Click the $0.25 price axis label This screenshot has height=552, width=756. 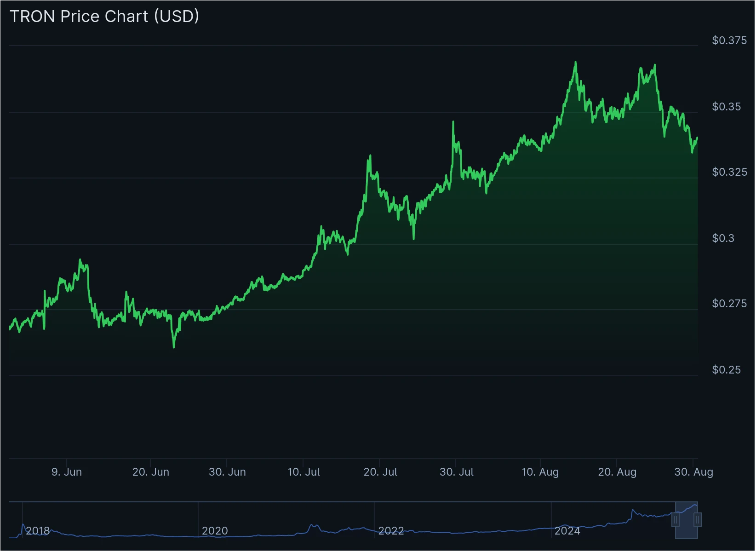727,370
